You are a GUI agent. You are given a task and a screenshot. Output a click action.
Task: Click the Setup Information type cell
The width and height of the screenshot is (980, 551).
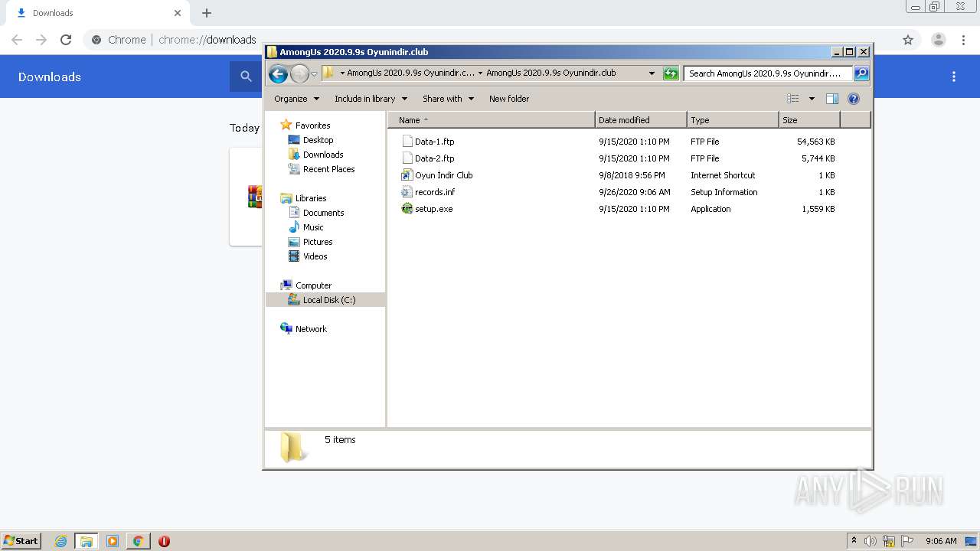click(x=724, y=192)
